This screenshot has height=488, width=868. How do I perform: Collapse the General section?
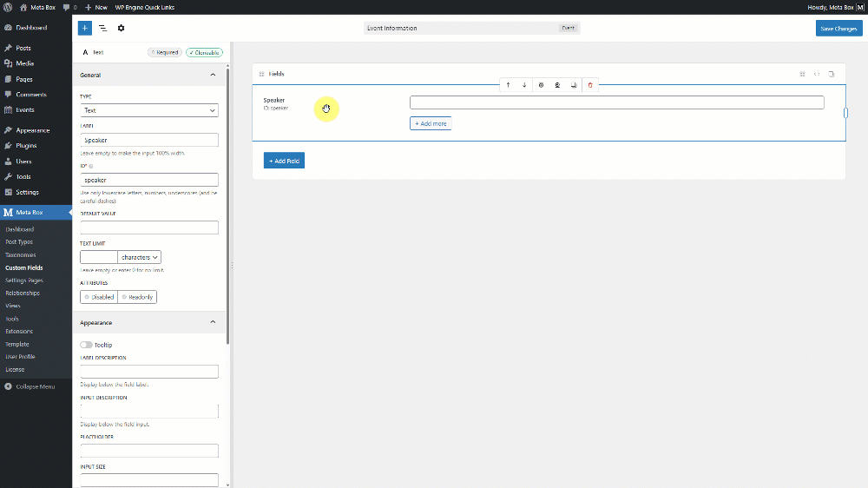click(x=213, y=76)
